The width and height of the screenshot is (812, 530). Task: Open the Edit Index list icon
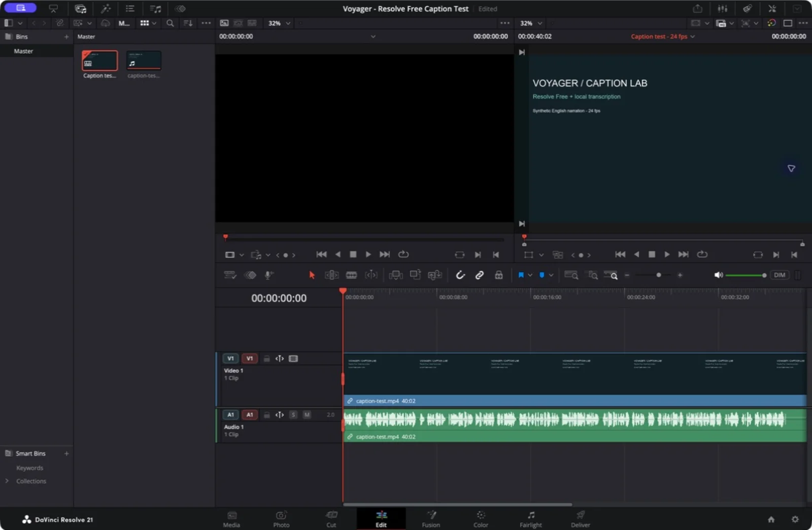point(130,9)
